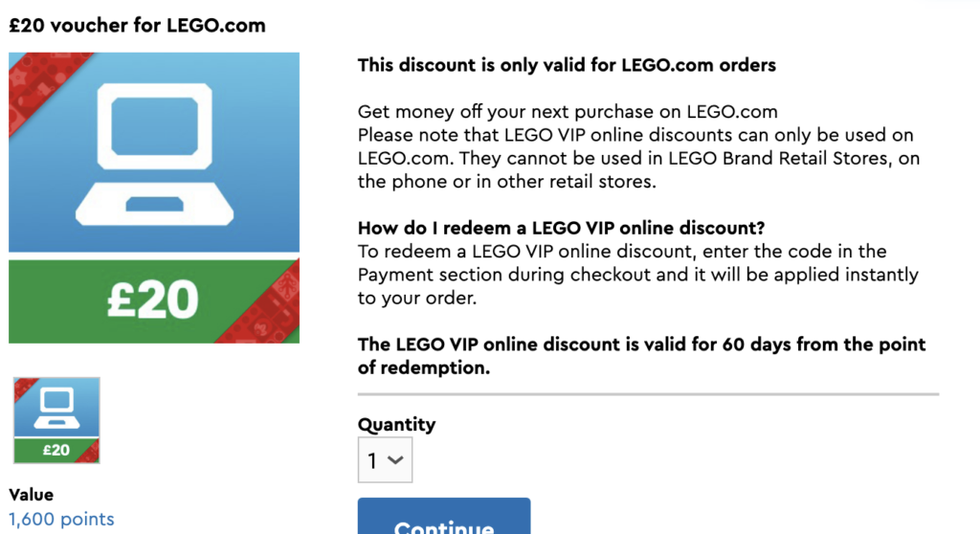Image resolution: width=980 pixels, height=534 pixels.
Task: Click the Value label above points
Action: click(31, 495)
